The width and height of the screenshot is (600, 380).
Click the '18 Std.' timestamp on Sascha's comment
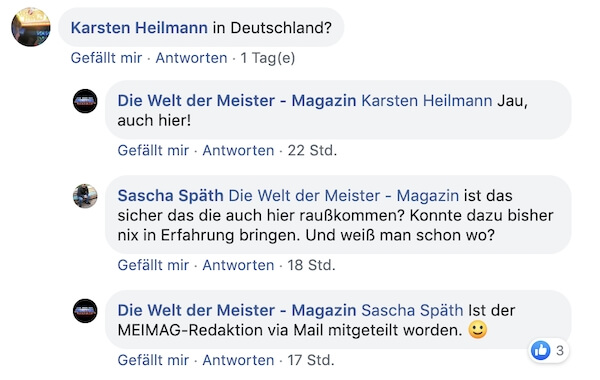311,265
